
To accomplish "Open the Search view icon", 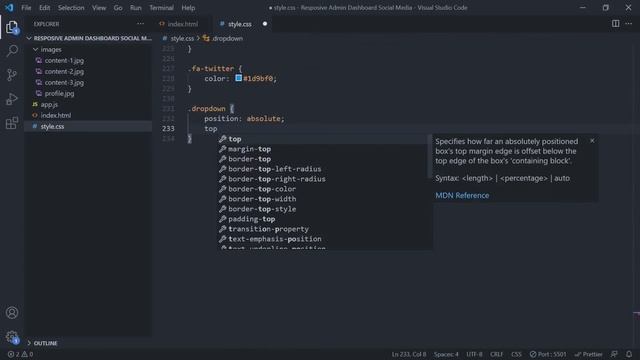I will click(x=12, y=51).
